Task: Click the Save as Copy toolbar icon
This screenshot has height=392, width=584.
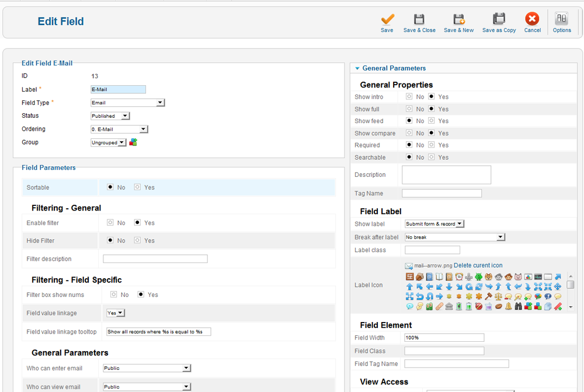Action: pos(499,20)
